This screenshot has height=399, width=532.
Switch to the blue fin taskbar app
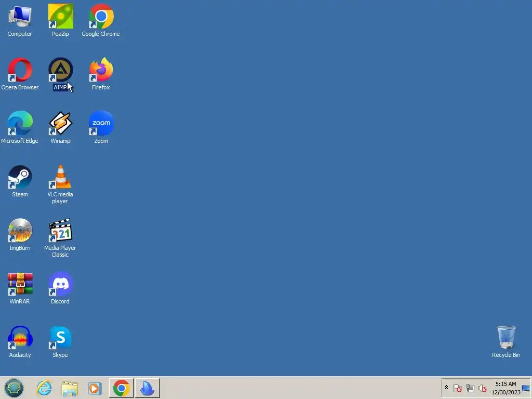(147, 388)
